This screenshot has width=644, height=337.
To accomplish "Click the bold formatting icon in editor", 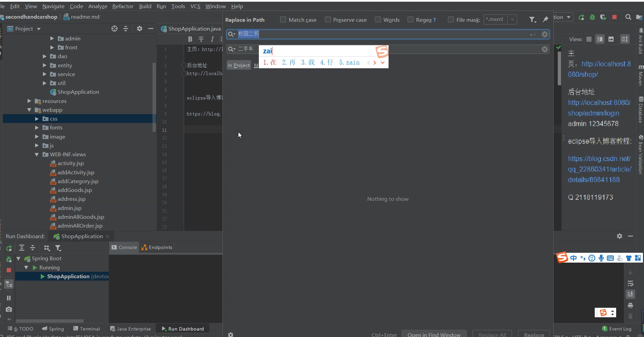I will [x=190, y=39].
